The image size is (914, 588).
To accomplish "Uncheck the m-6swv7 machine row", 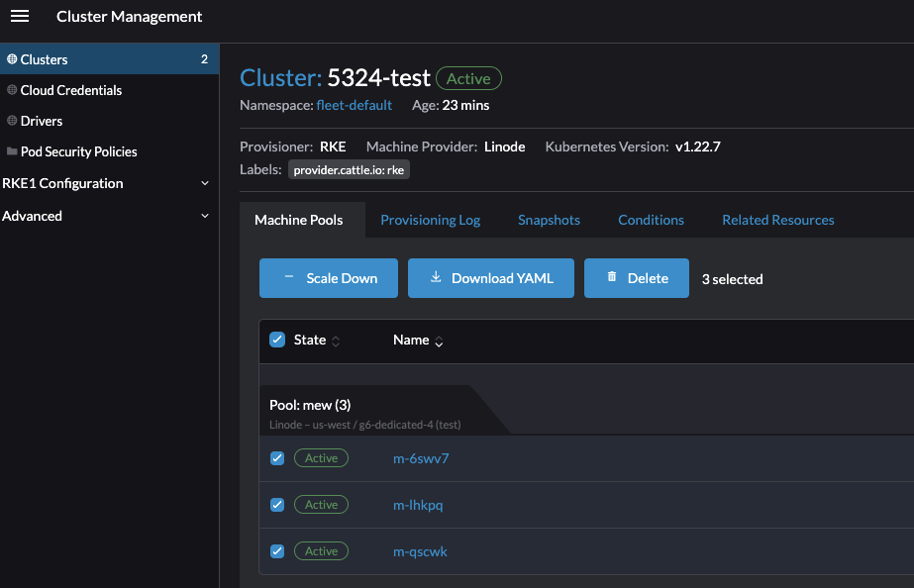I will (277, 457).
